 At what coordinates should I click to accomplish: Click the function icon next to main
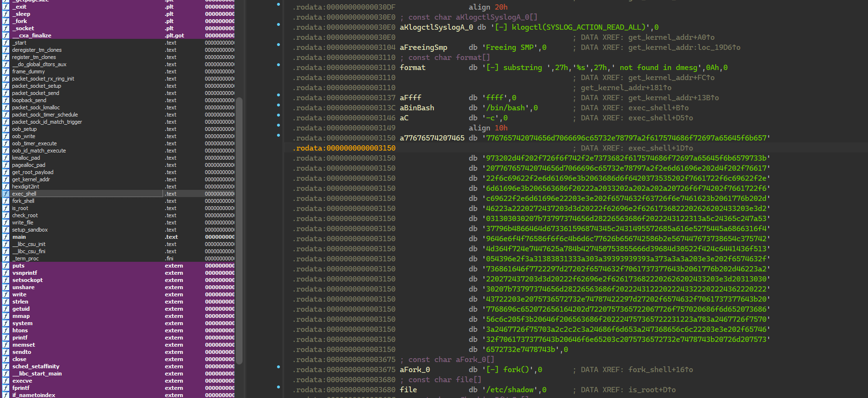(6, 237)
